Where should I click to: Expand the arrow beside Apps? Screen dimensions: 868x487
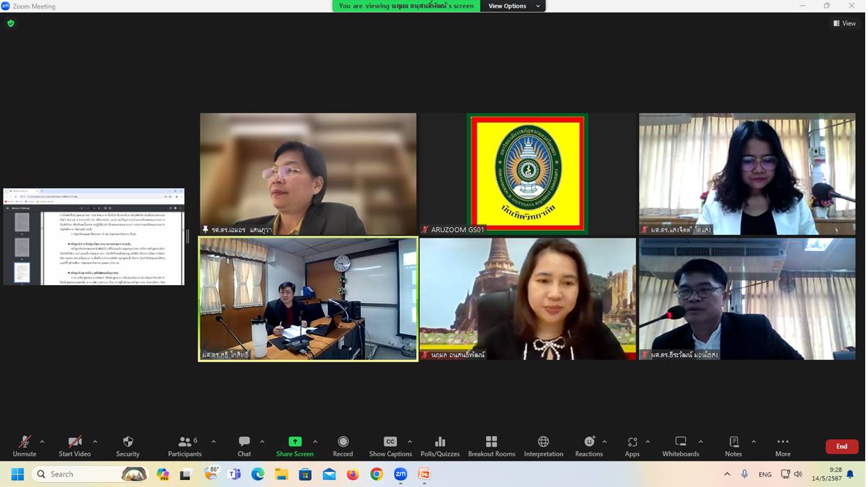pyautogui.click(x=647, y=442)
